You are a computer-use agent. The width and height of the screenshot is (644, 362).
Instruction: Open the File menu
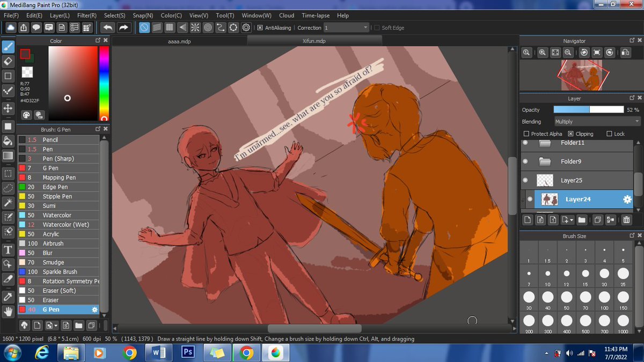click(x=11, y=16)
